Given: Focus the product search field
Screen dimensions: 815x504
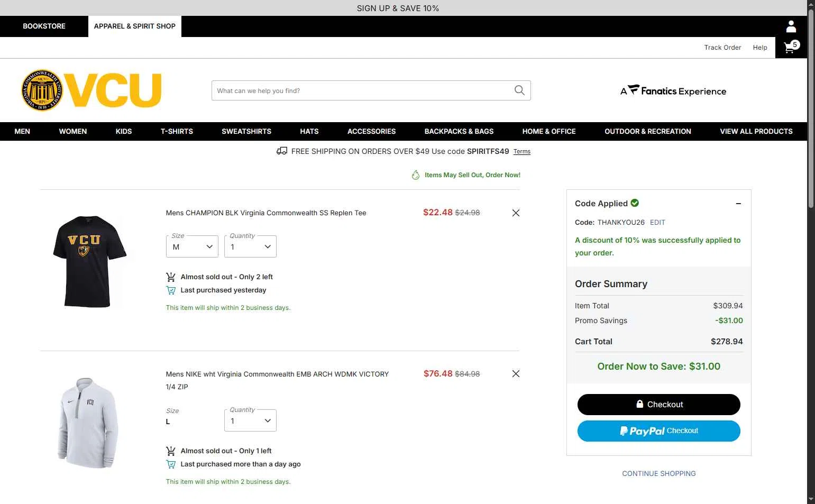Looking at the screenshot, I should tap(363, 90).
